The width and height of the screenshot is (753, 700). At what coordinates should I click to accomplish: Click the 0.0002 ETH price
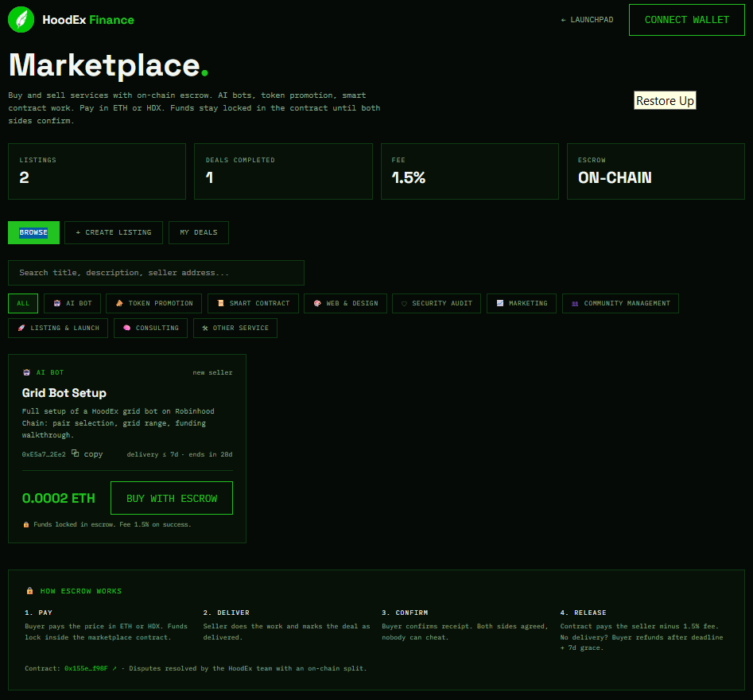59,498
